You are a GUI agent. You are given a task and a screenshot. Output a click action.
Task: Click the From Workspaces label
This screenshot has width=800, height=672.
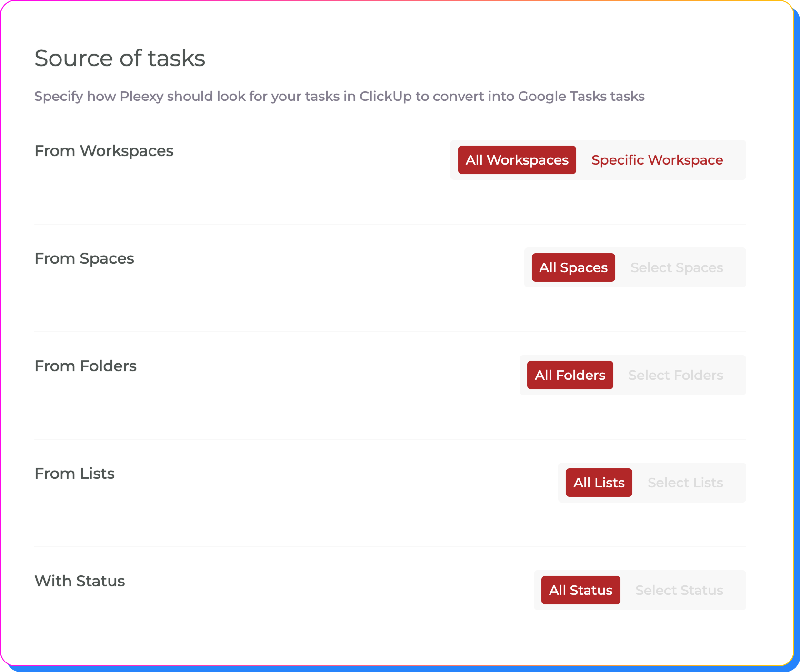click(x=104, y=151)
